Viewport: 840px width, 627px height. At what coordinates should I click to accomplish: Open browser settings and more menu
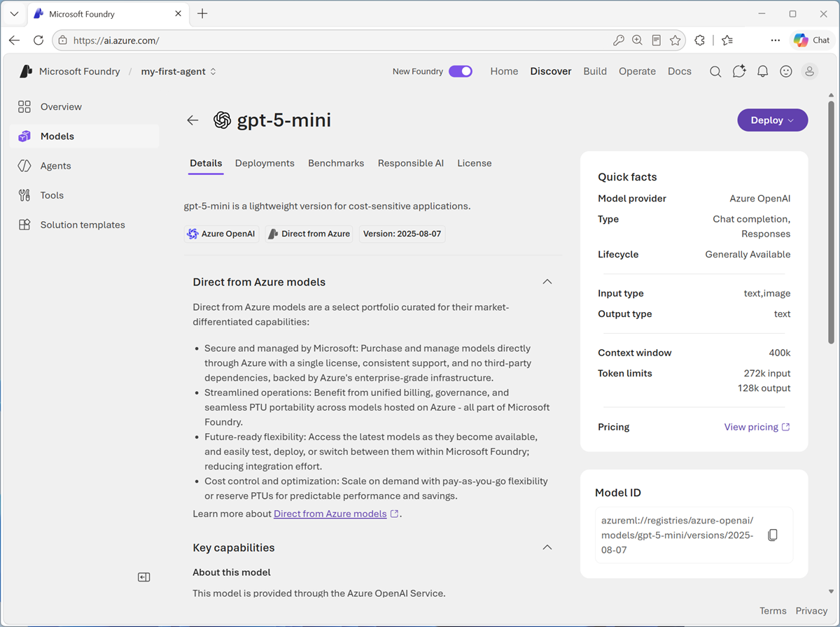tap(775, 41)
